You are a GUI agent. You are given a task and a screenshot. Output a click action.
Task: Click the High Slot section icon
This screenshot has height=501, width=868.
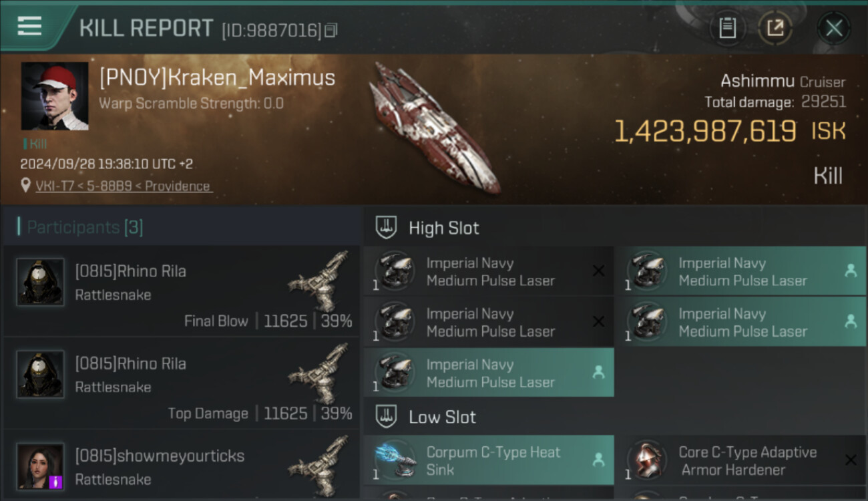(387, 228)
